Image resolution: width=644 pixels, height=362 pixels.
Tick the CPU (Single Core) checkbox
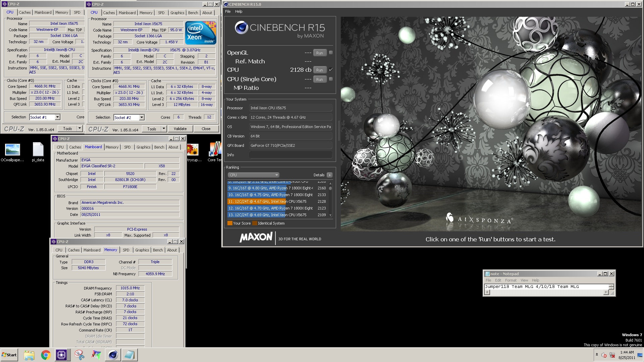tap(331, 79)
